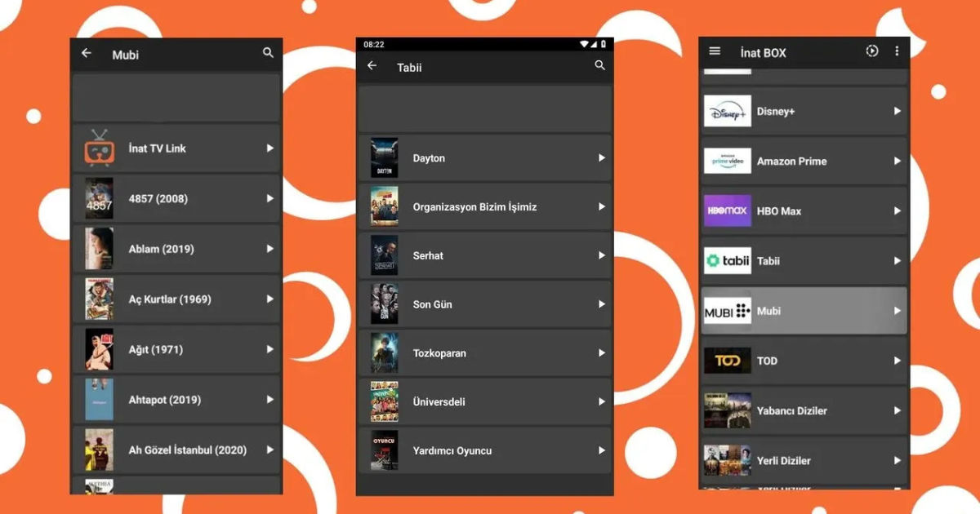Expand the Yerli Diziler row arrow
Screen dimensions: 980x514
(x=897, y=460)
